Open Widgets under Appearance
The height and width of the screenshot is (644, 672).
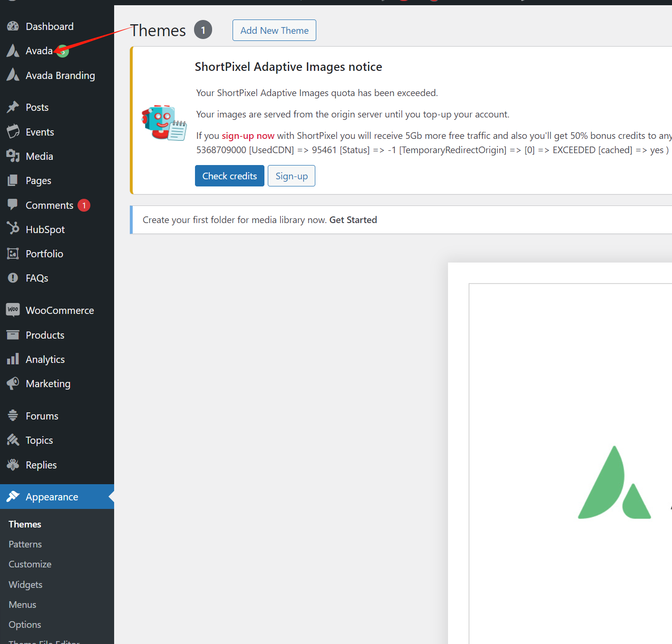(x=26, y=585)
